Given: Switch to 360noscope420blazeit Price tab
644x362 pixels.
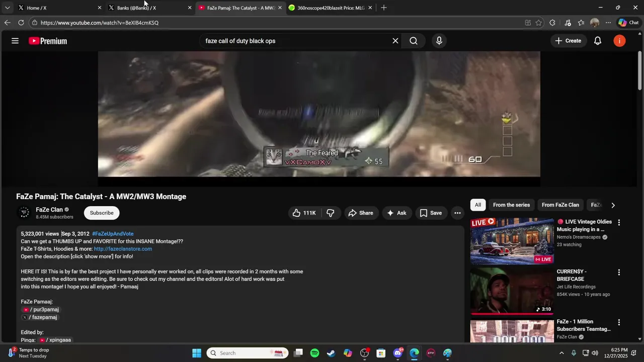Looking at the screenshot, I should (330, 8).
